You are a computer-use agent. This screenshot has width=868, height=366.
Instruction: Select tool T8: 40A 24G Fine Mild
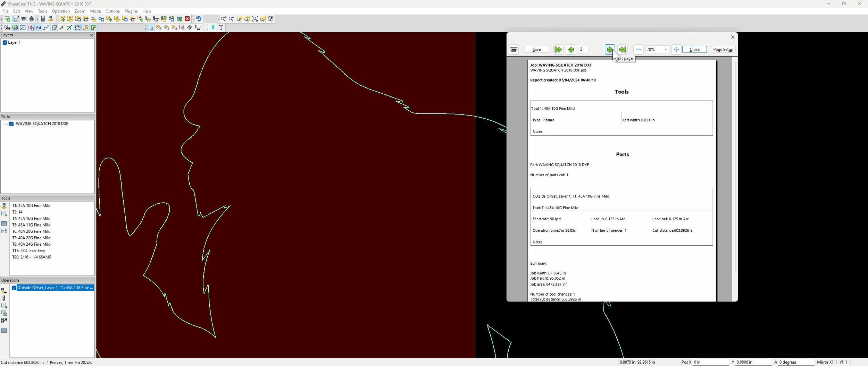click(x=31, y=244)
